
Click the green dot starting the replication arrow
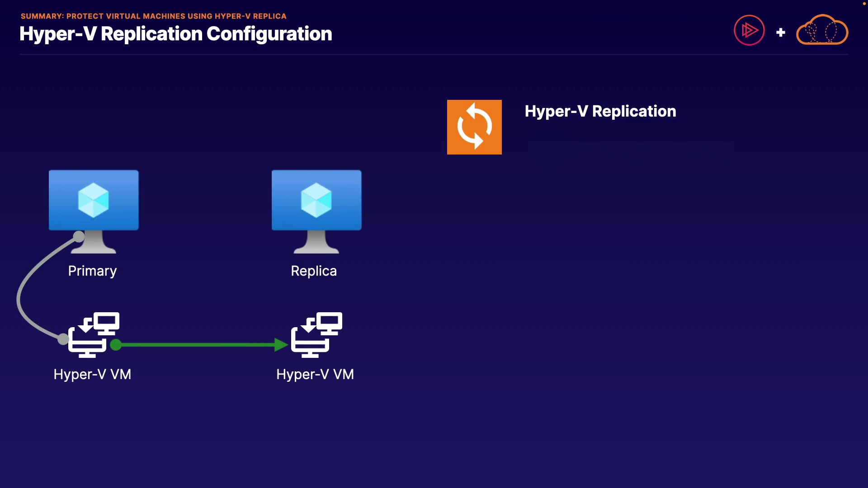(116, 345)
